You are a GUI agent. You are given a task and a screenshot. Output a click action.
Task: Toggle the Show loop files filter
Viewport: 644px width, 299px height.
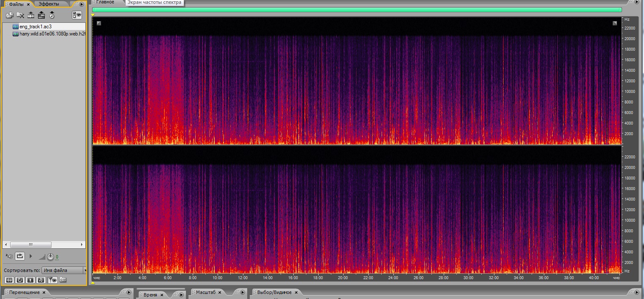point(20,280)
